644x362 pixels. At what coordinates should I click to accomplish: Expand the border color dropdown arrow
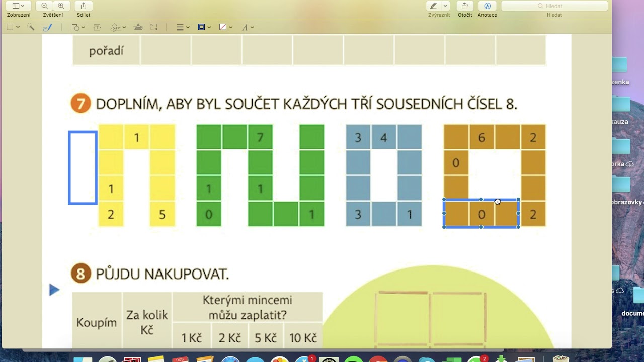click(209, 27)
